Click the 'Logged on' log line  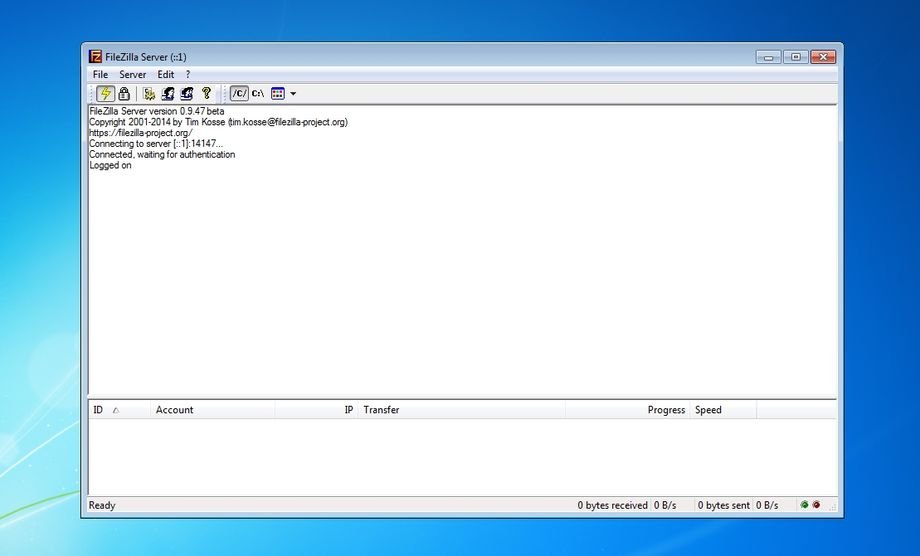pyautogui.click(x=110, y=165)
